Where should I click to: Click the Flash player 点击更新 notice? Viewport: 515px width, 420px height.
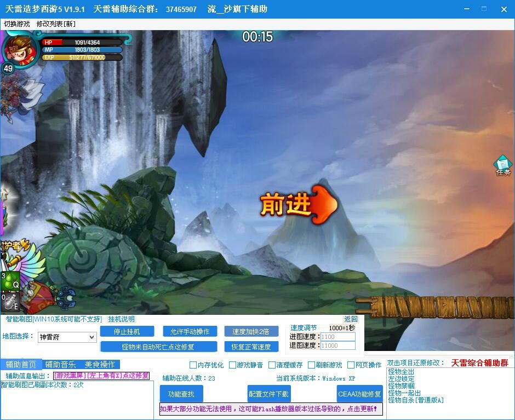[x=271, y=409]
